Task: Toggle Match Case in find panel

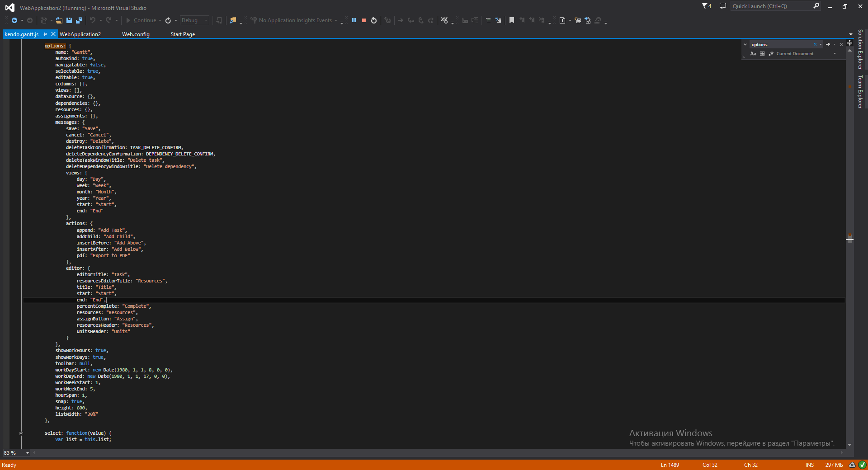Action: pos(753,54)
